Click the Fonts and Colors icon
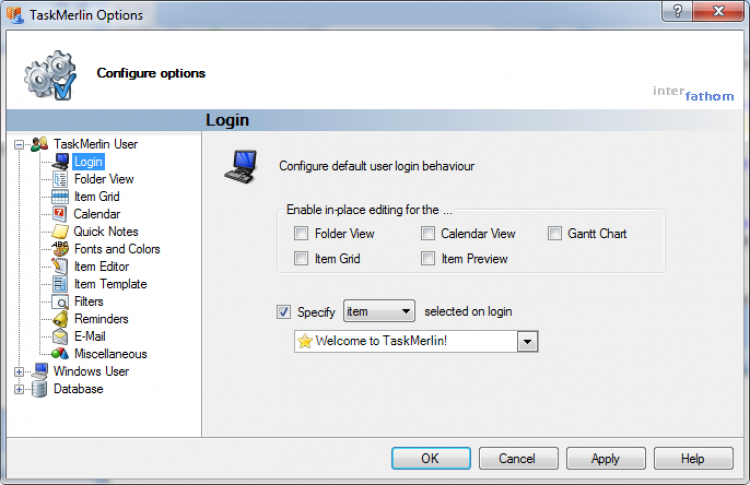The image size is (750, 485). (60, 249)
